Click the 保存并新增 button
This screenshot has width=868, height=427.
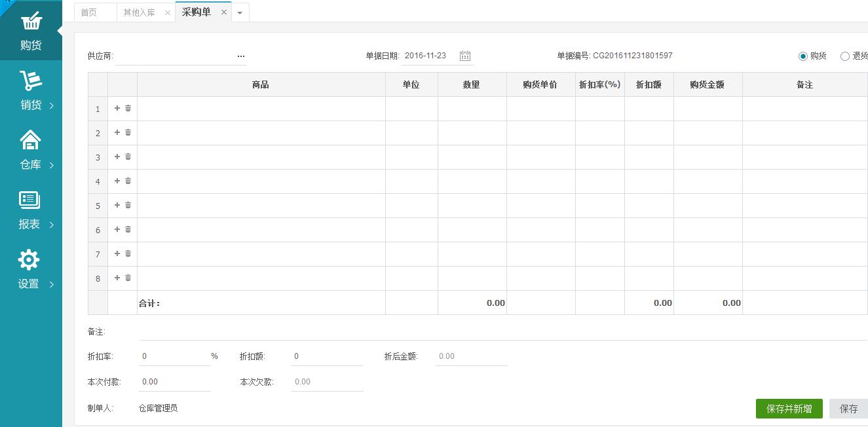pyautogui.click(x=789, y=409)
